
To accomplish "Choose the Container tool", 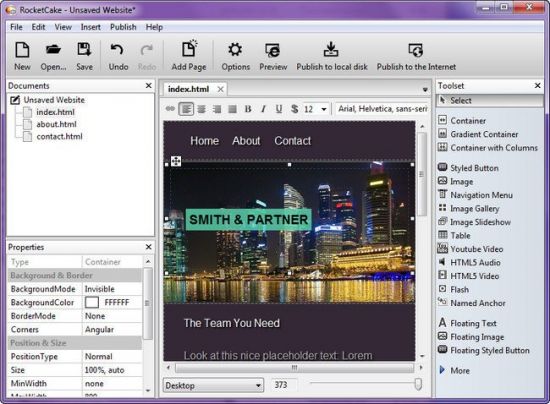I will pos(462,121).
